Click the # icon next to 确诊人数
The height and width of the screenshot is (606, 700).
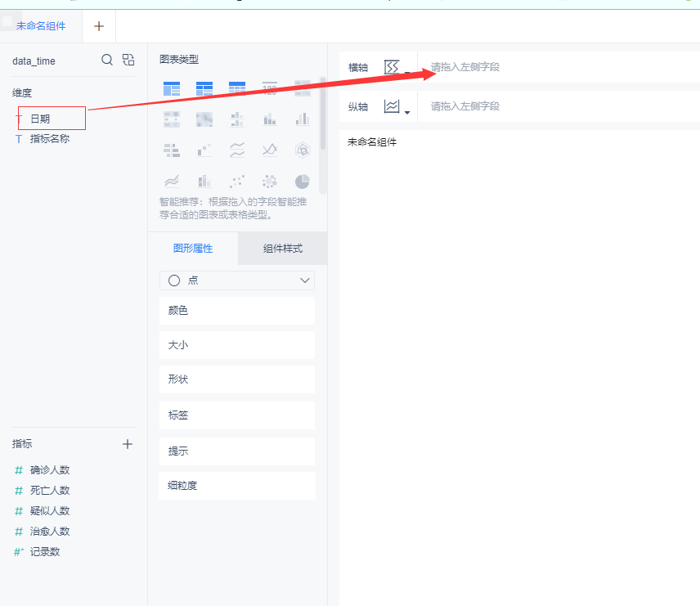[x=19, y=470]
